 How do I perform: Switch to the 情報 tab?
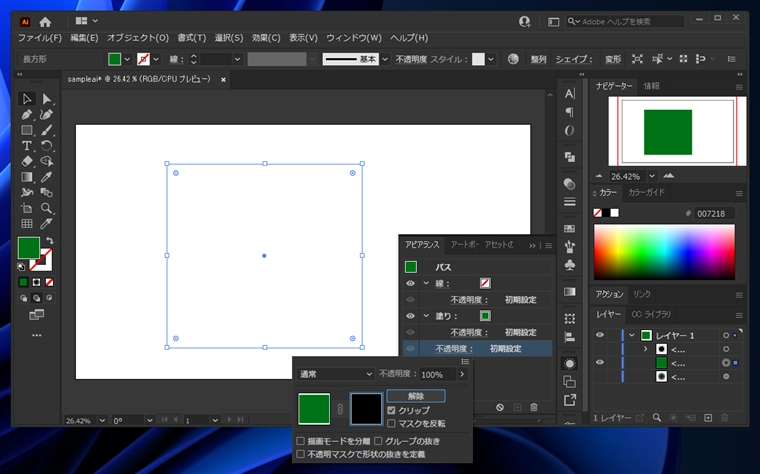coord(651,86)
